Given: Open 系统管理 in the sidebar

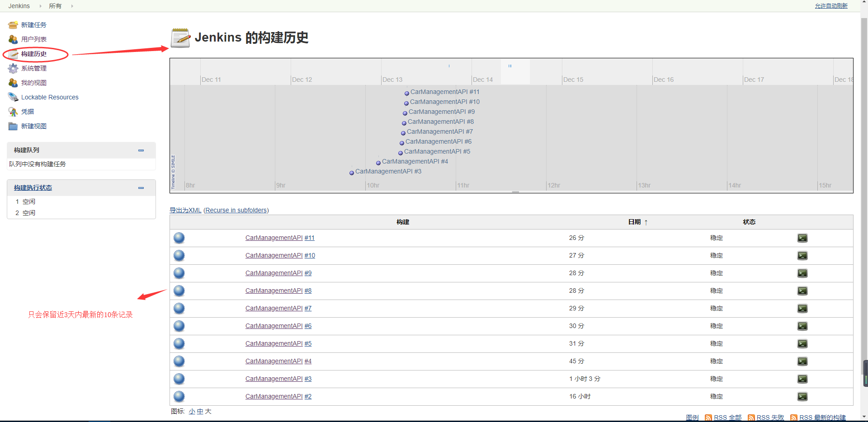Looking at the screenshot, I should click(x=34, y=68).
